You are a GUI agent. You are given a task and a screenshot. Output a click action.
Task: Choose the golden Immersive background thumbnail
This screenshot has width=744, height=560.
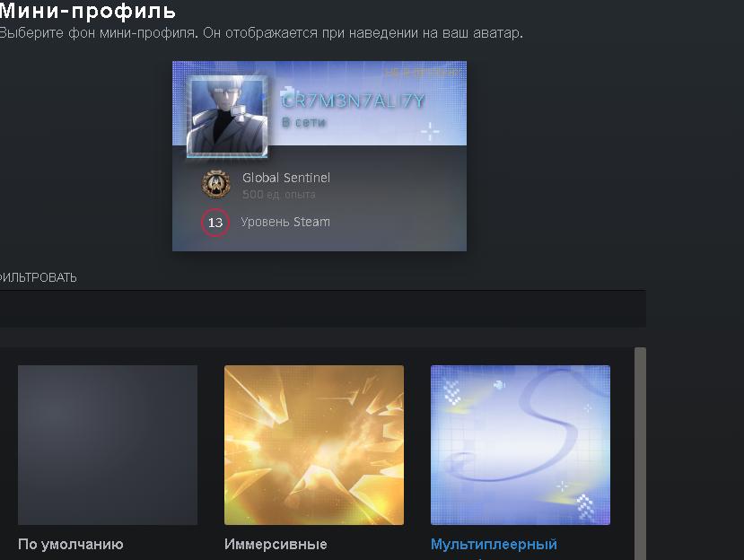(x=314, y=444)
